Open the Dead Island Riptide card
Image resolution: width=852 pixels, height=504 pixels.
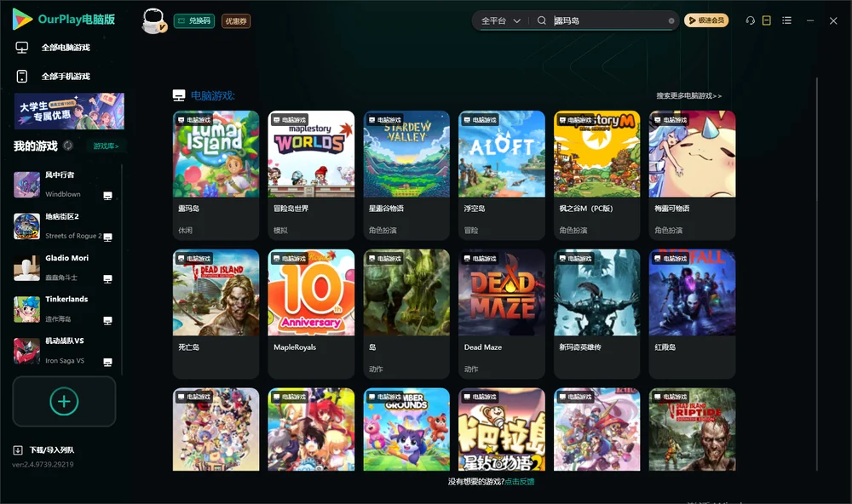[x=692, y=429]
